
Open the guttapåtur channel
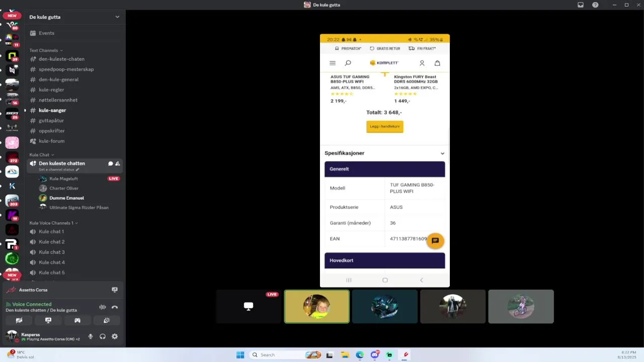tap(74, 121)
